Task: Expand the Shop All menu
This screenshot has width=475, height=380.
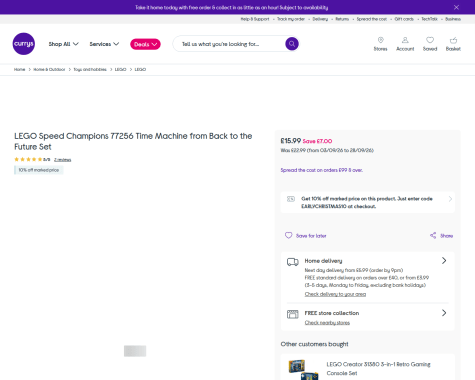Action: (63, 44)
